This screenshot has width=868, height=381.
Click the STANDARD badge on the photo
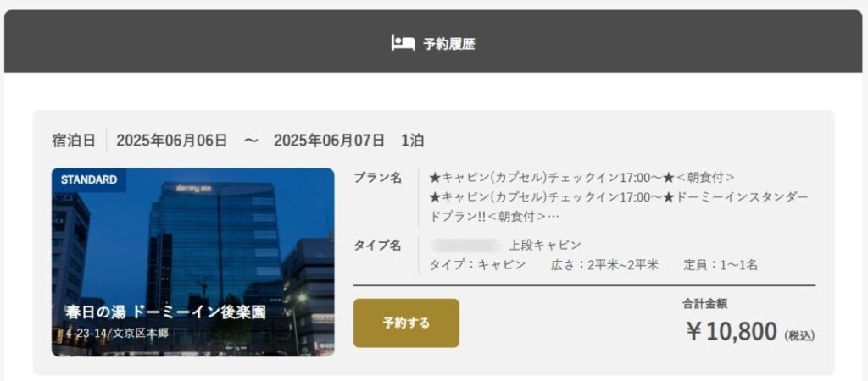[x=89, y=179]
